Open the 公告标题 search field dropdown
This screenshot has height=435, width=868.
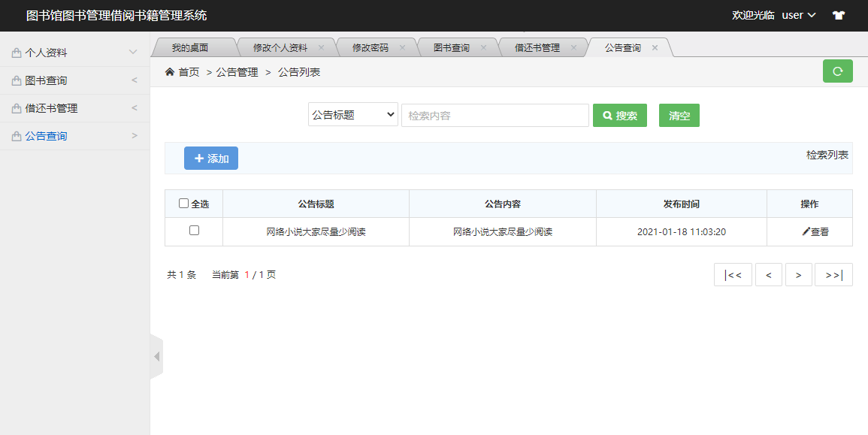point(352,114)
